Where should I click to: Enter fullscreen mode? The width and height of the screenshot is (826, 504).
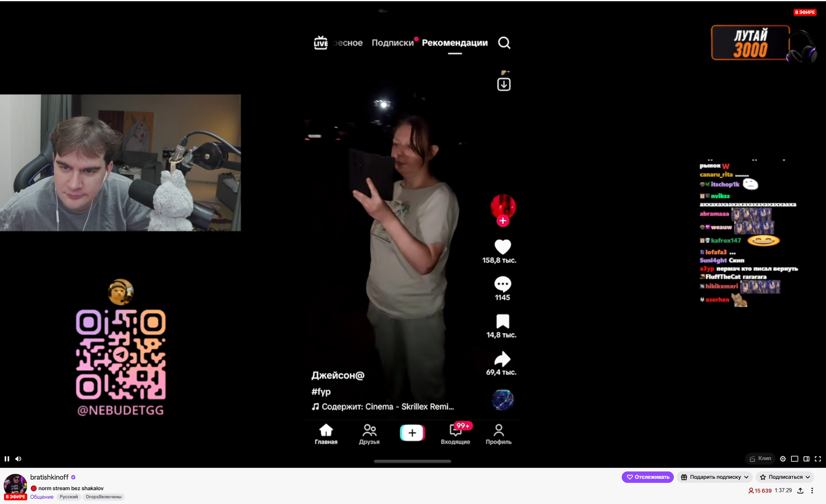(x=817, y=459)
